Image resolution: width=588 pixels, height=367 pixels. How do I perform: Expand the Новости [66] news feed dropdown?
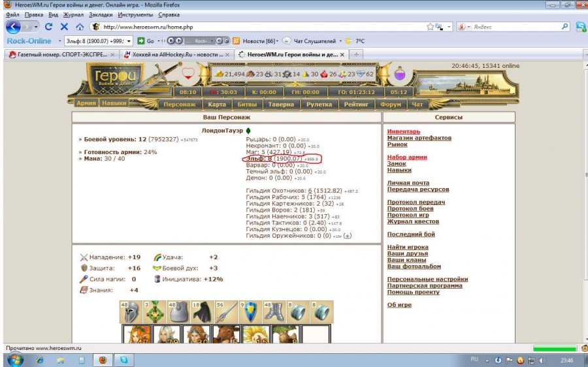tap(278, 40)
